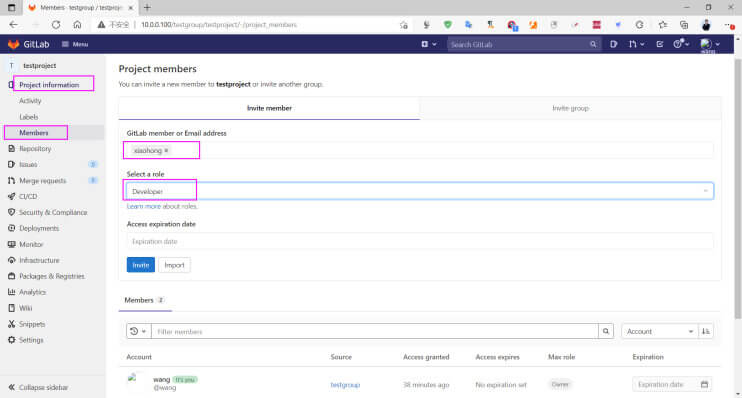
Task: Open the browser home page
Action: click(x=77, y=25)
